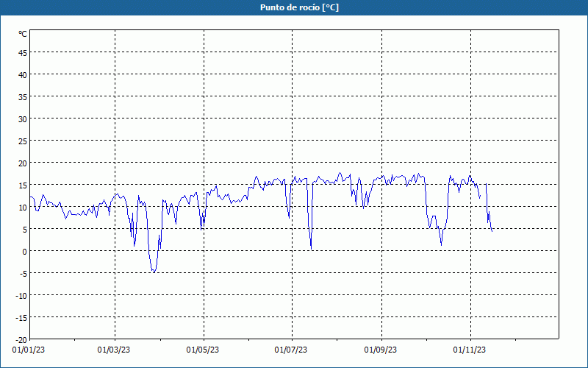Click the 40 y-axis label

pos(23,75)
